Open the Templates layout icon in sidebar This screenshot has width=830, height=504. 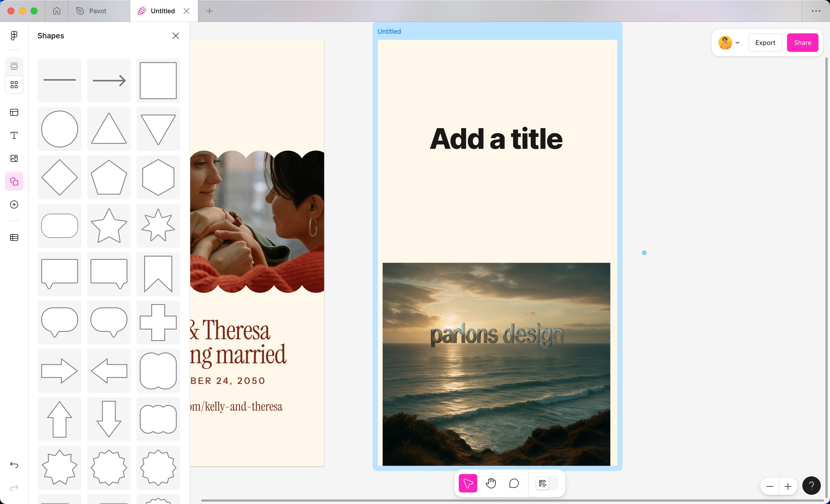(x=14, y=112)
